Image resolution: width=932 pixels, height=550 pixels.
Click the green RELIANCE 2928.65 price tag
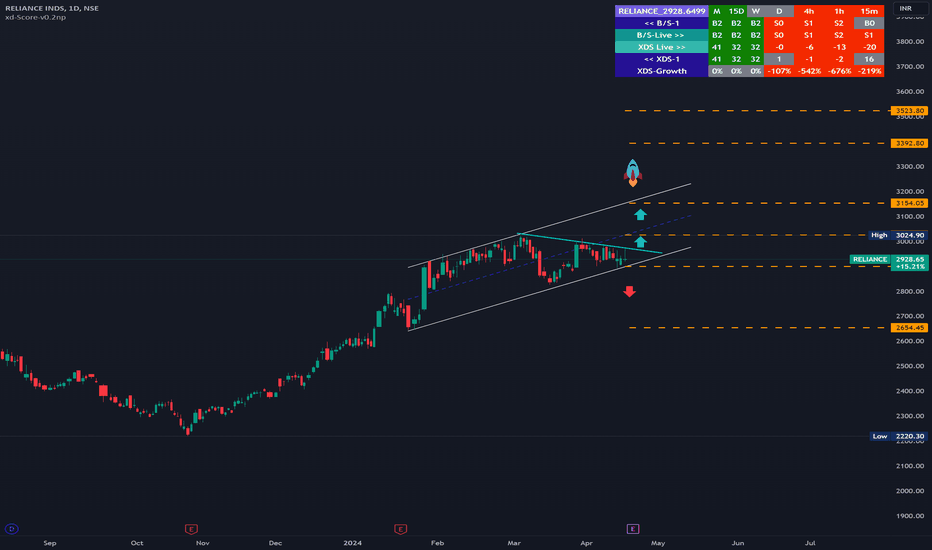[889, 263]
